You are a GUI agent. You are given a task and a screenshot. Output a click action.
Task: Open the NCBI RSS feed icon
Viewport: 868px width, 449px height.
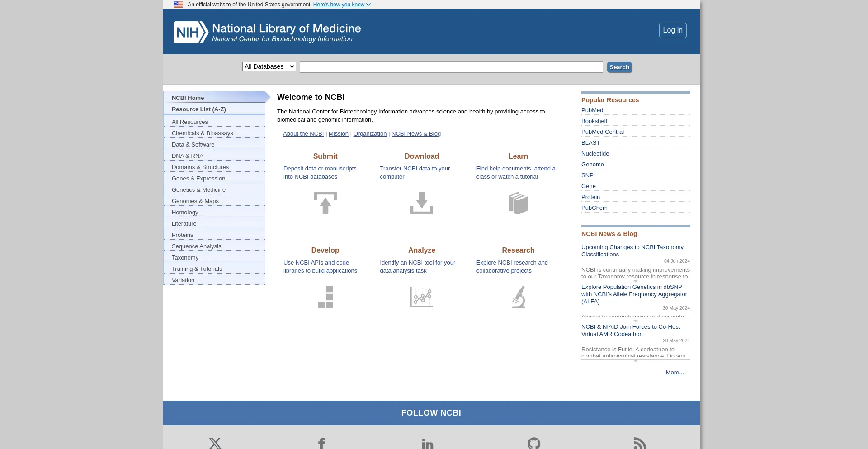(640, 443)
